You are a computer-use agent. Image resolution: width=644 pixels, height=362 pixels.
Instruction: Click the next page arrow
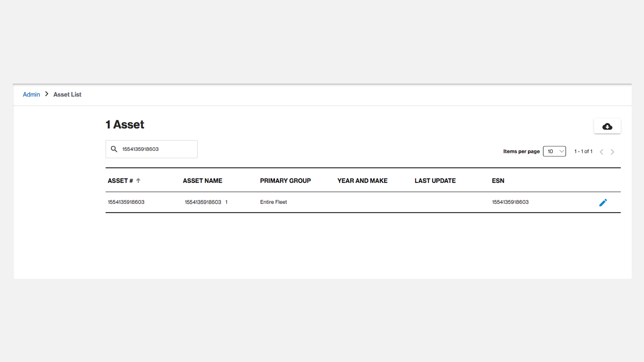(x=612, y=151)
